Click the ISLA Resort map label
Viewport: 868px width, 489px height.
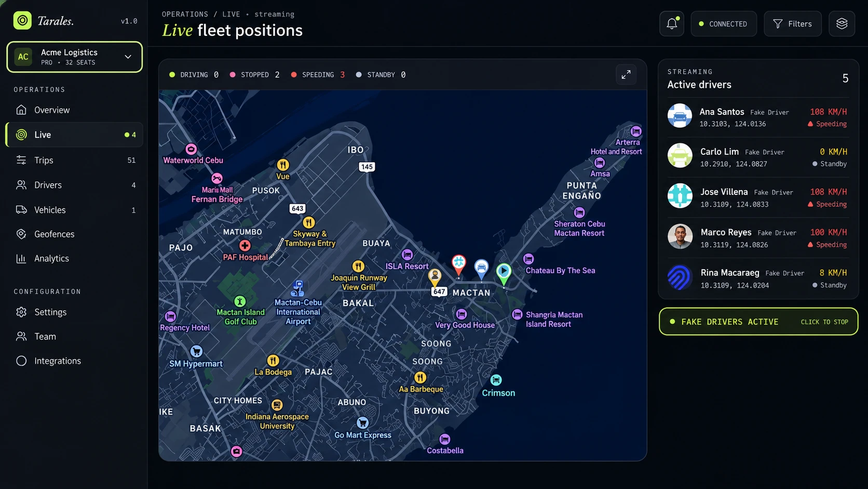coord(407,267)
